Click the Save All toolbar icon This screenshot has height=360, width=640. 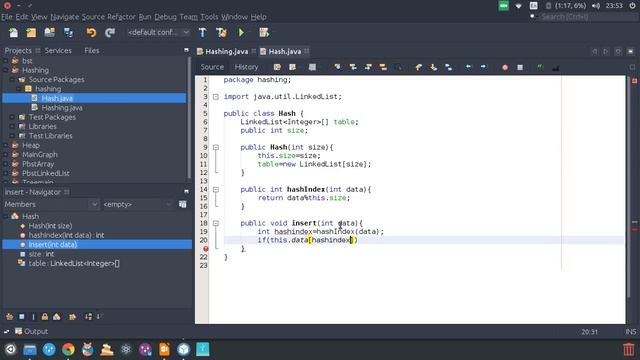pos(68,33)
